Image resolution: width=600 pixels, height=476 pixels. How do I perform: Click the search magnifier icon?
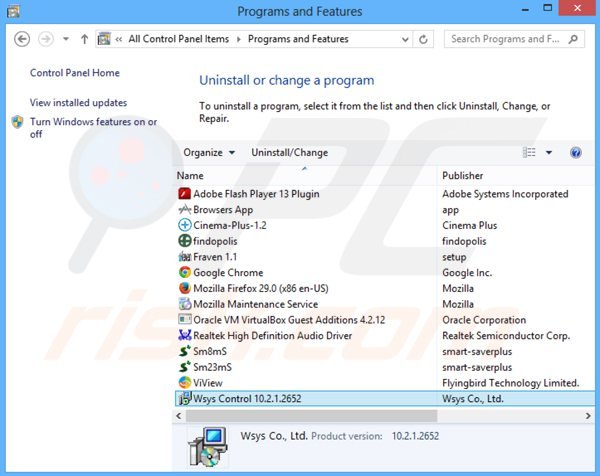(x=573, y=39)
